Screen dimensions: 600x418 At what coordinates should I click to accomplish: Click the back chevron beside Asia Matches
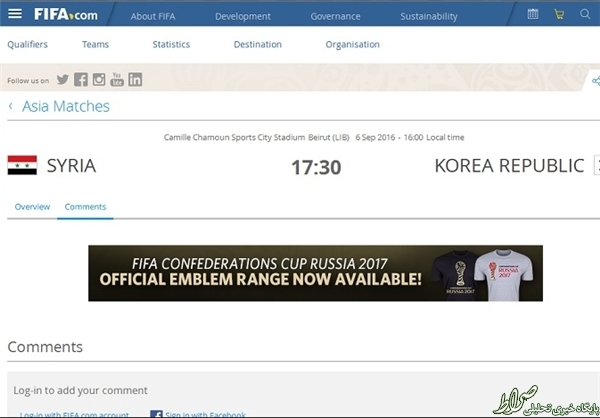[x=11, y=106]
